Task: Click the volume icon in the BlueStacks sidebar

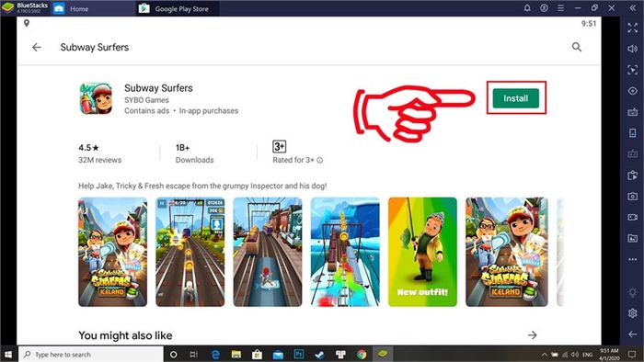Action: (x=633, y=49)
